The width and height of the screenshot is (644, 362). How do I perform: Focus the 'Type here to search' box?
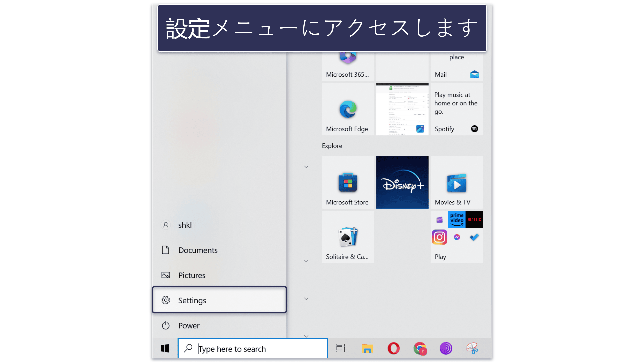coord(253,348)
